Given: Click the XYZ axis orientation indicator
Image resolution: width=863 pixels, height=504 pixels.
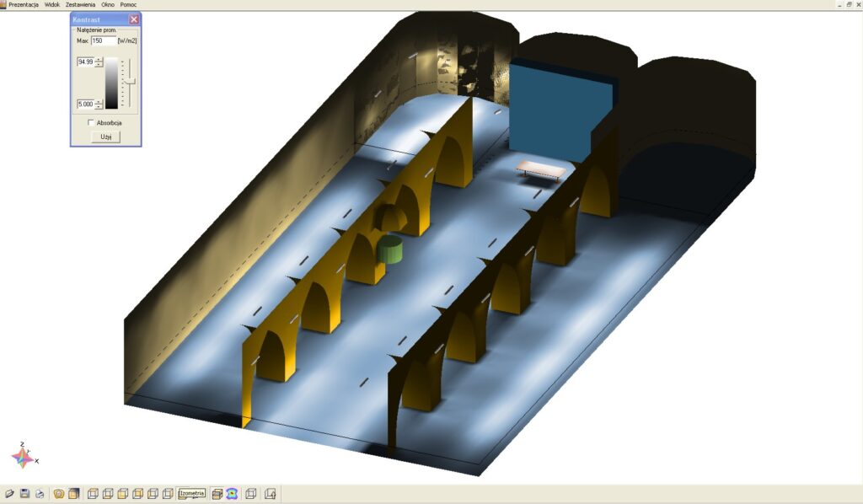Looking at the screenshot, I should pyautogui.click(x=23, y=456).
